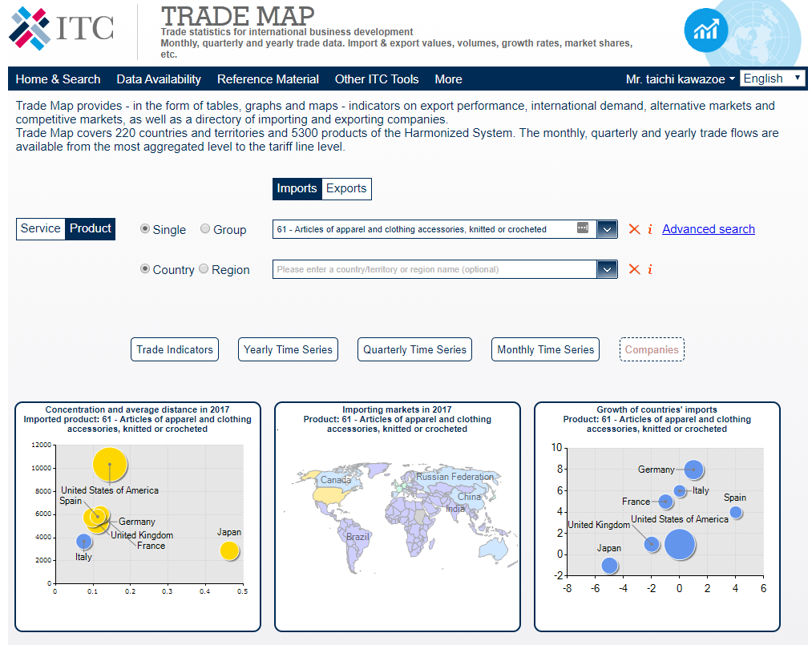Click India label on the world map

coord(455,509)
